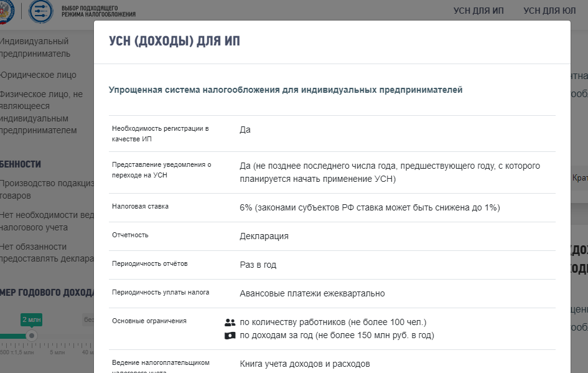
Task: Choose Нет обязанности предоставлять декларацию
Action: [x=47, y=253]
